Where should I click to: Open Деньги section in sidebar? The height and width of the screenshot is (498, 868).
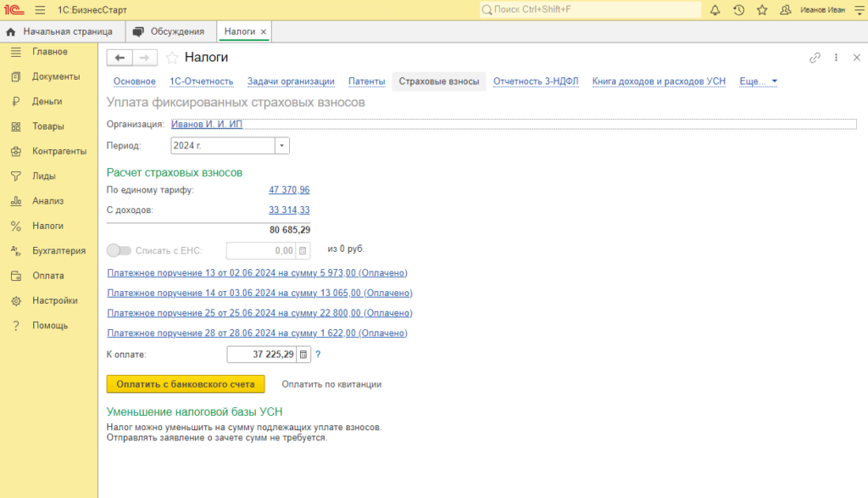click(48, 101)
